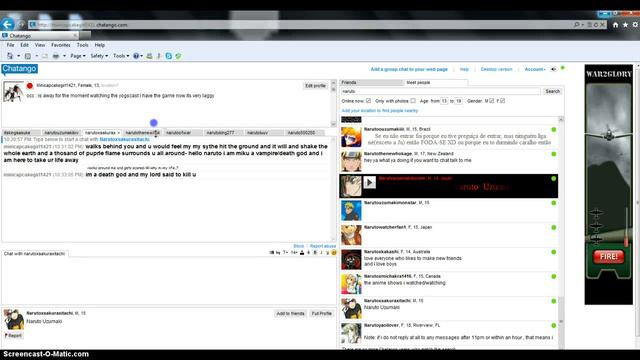Open Favorites star icon in browser

(625, 25)
